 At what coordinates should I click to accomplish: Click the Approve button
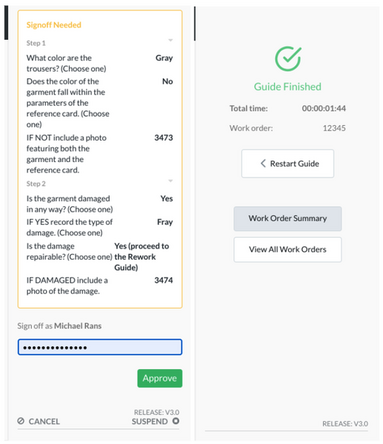tap(160, 378)
